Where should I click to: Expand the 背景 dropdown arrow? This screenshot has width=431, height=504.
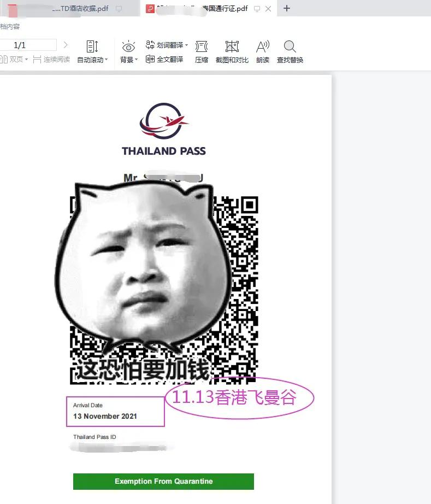point(136,60)
